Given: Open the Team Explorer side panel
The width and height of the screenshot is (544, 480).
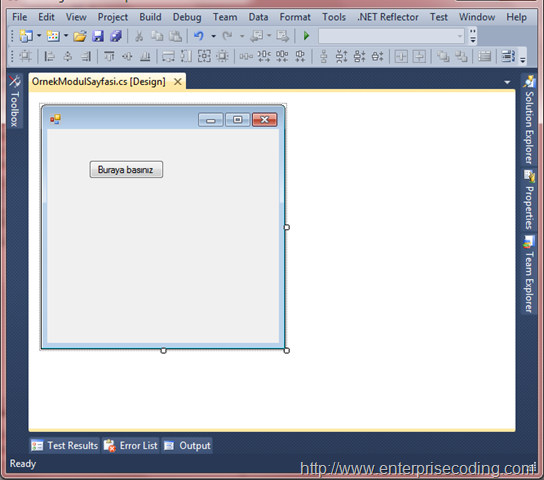Looking at the screenshot, I should point(529,274).
